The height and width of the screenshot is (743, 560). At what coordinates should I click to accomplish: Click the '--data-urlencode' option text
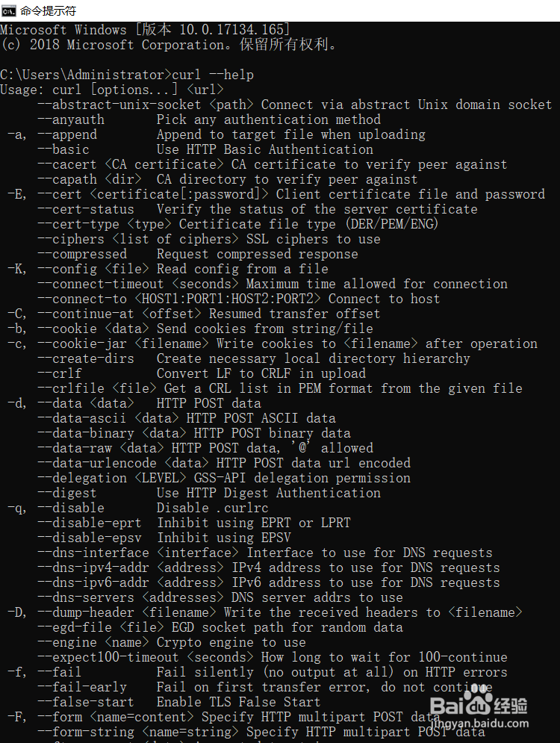[x=97, y=463]
